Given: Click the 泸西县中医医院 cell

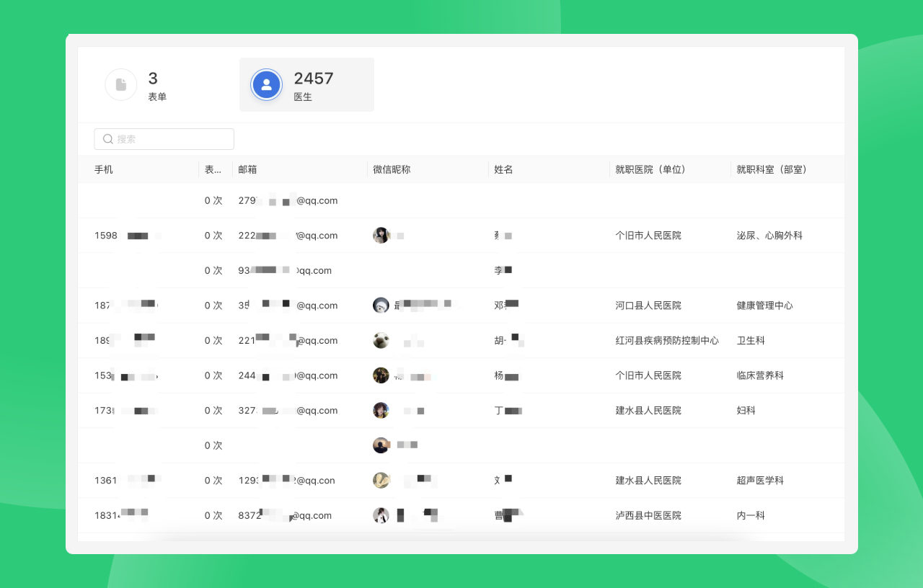Looking at the screenshot, I should tap(648, 515).
